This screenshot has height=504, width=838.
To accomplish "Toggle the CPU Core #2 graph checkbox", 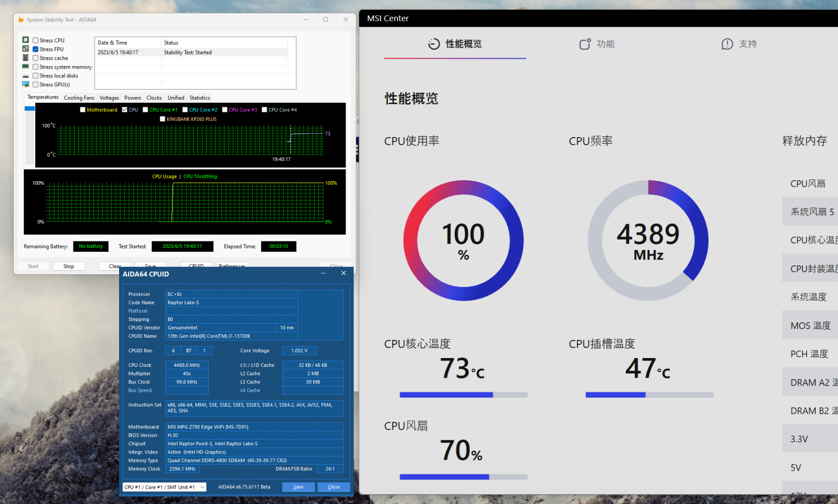I will click(x=185, y=110).
